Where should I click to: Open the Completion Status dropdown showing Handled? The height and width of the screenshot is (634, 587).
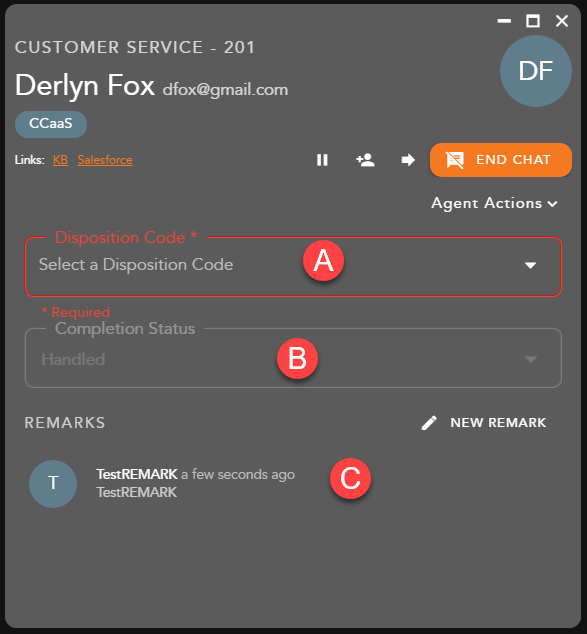pos(293,358)
